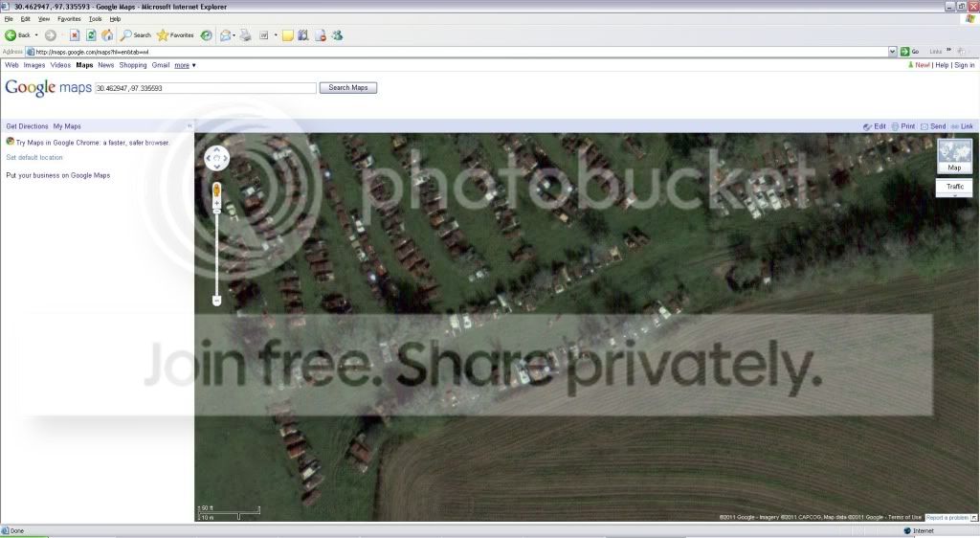Open the Favorites menu in menu bar
This screenshot has height=538, width=980.
(x=69, y=19)
